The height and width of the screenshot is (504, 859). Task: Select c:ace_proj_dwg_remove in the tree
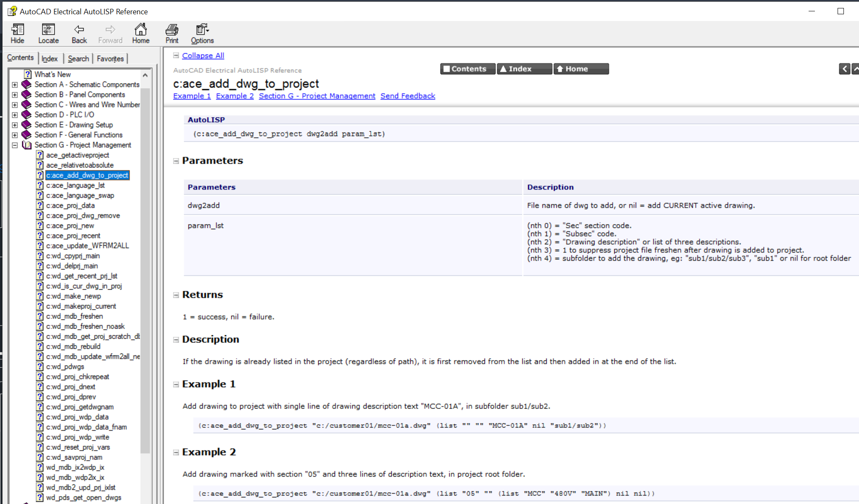(83, 215)
